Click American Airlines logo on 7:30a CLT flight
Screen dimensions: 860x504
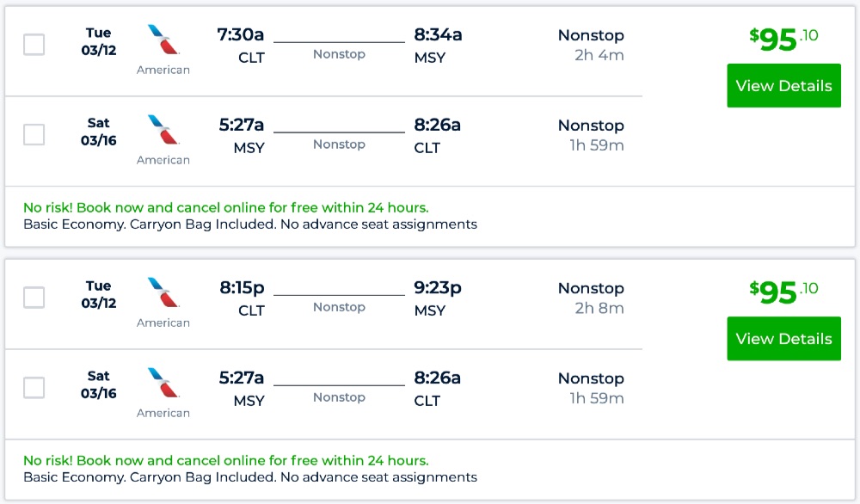(163, 40)
